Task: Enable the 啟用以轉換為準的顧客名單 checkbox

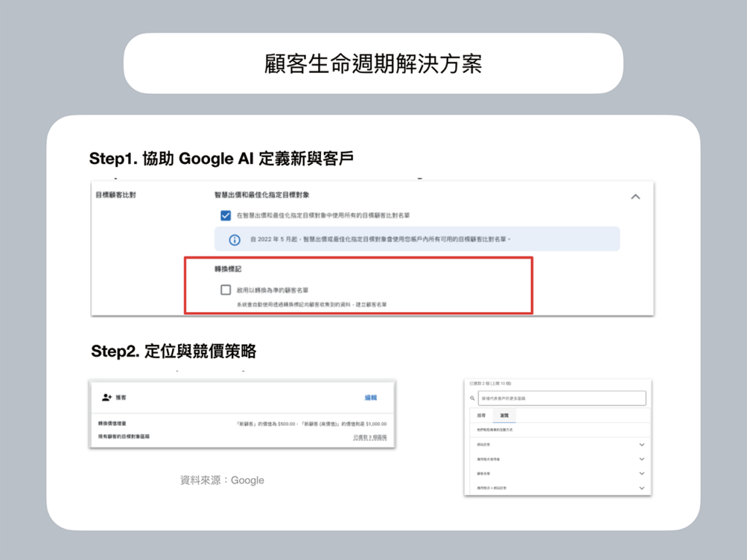Action: [226, 290]
